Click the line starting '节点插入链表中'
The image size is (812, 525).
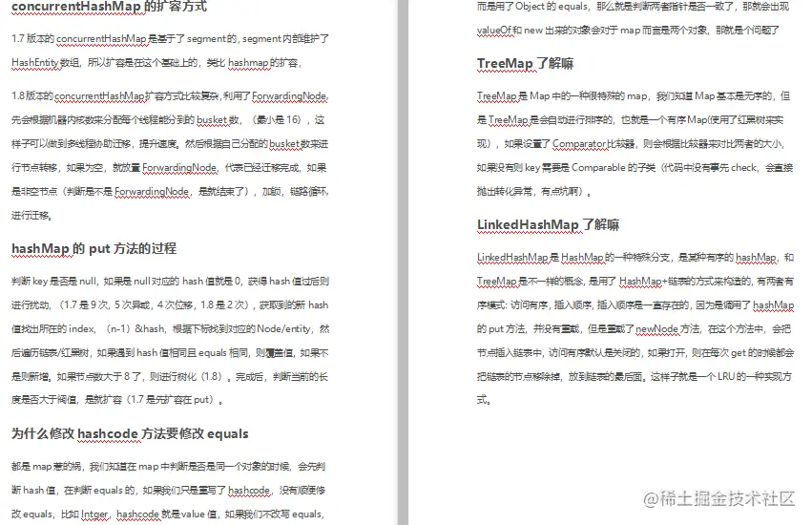(635, 353)
